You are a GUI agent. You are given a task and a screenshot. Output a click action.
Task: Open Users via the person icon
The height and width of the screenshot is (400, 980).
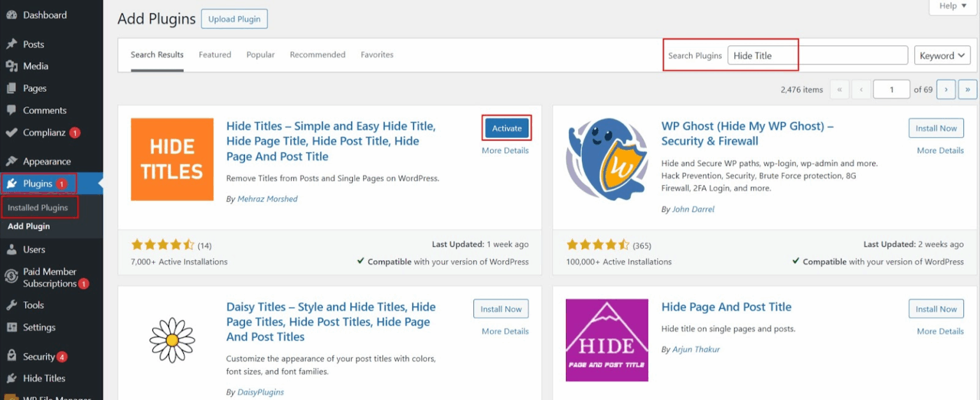click(x=11, y=249)
